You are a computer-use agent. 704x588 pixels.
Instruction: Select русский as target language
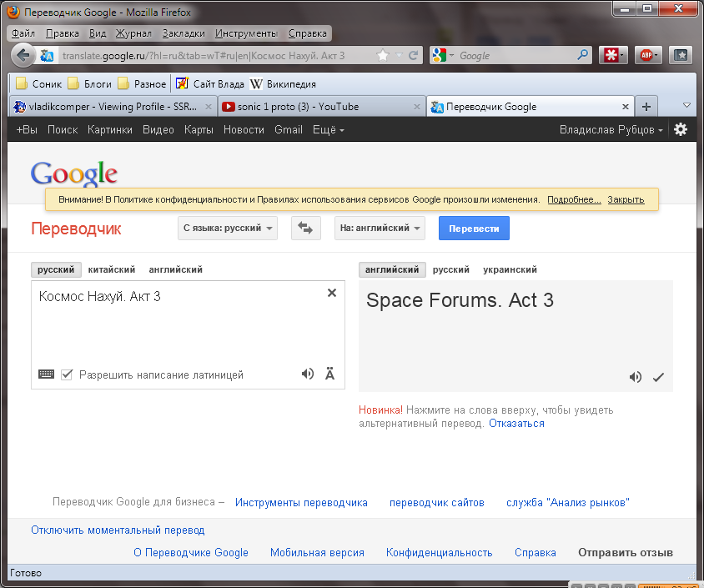click(450, 269)
